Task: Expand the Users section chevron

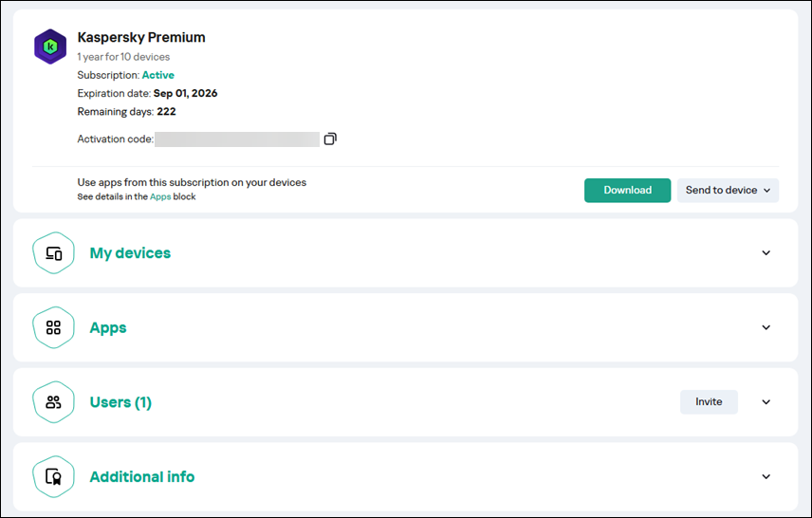Action: pyautogui.click(x=766, y=402)
